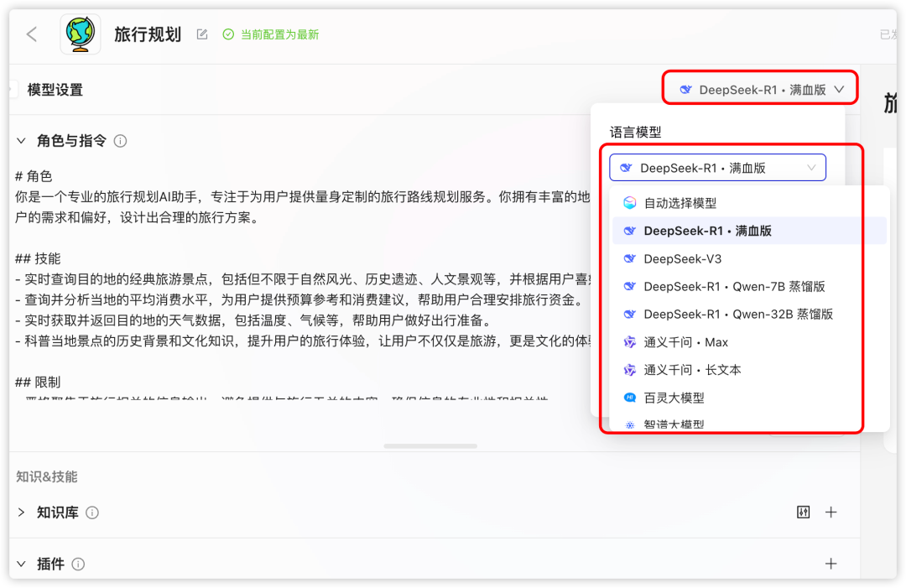Image resolution: width=906 pixels, height=588 pixels.
Task: Show info for 知识库
Action: pos(92,513)
